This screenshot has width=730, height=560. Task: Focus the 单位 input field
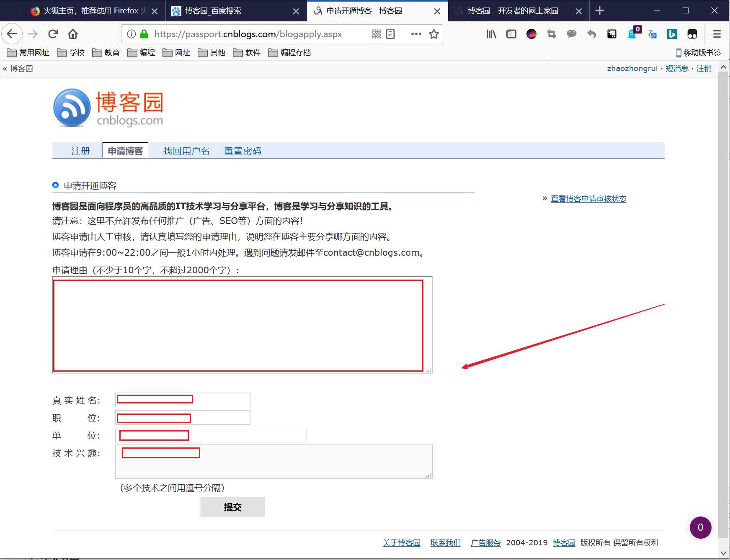tap(211, 435)
